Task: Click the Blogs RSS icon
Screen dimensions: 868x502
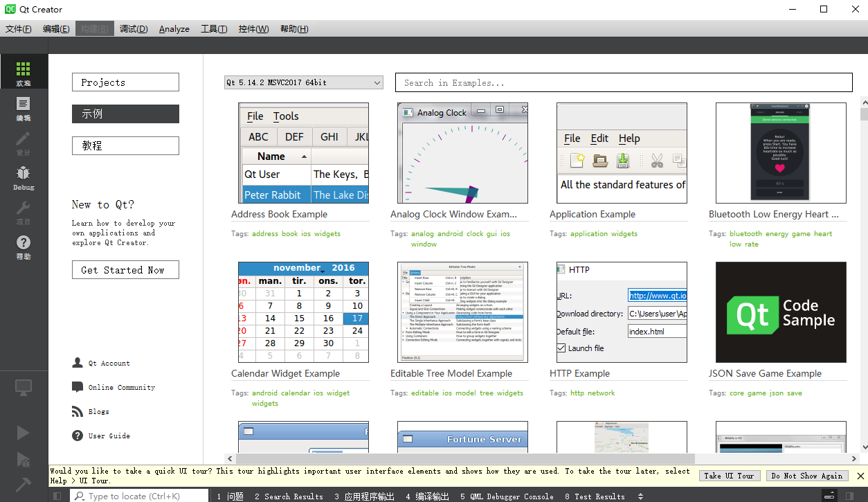Action: pos(78,411)
